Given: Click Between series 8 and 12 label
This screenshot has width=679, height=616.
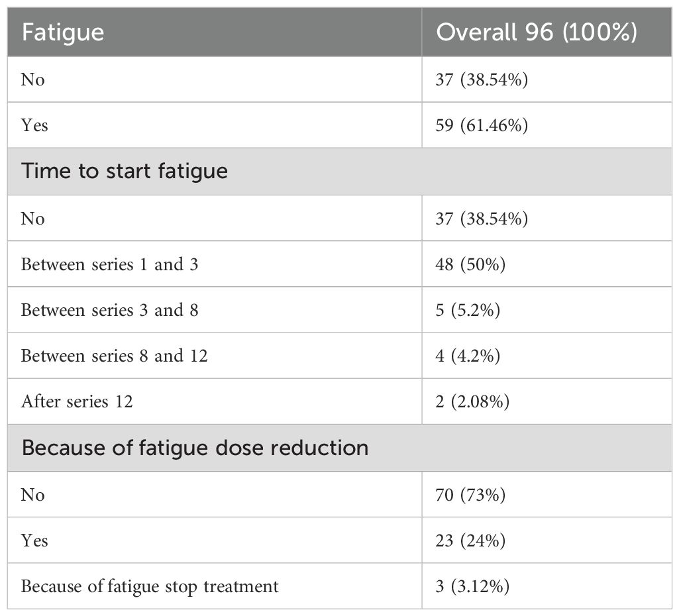Looking at the screenshot, I should click(x=115, y=356).
